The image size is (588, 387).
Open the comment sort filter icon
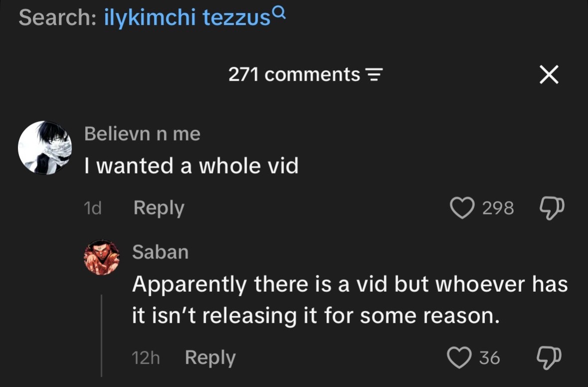[374, 75]
